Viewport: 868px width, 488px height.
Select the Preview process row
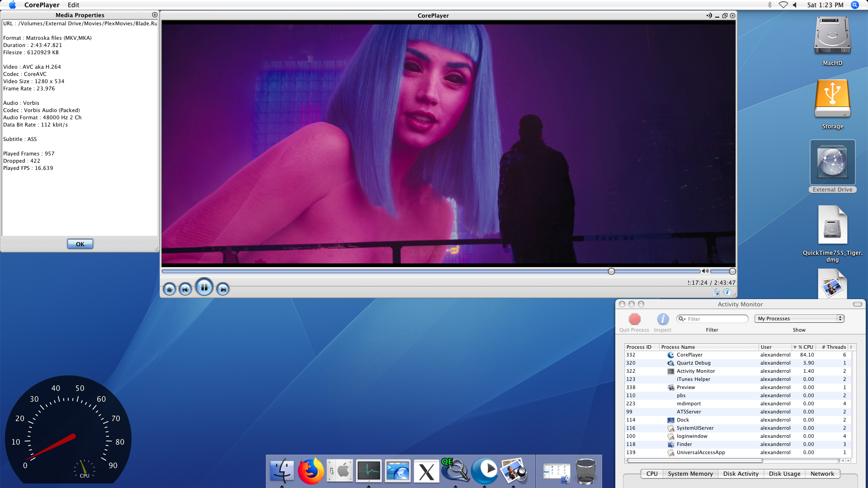pyautogui.click(x=737, y=387)
